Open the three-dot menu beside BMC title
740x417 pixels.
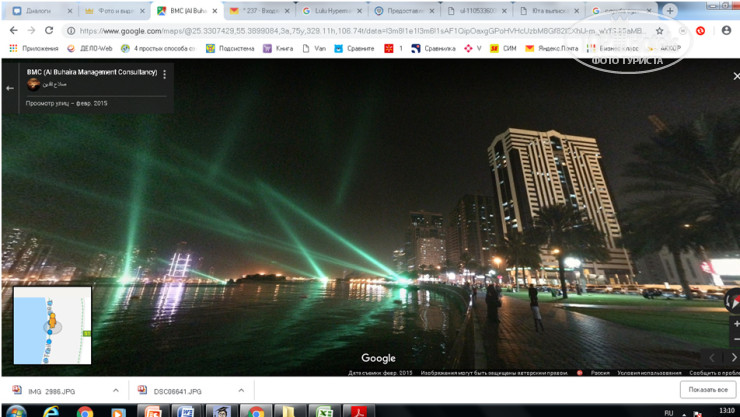click(x=165, y=74)
